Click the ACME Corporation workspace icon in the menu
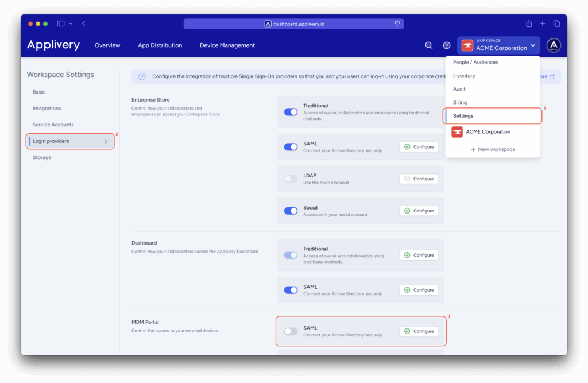This screenshot has width=588, height=383. coord(457,131)
